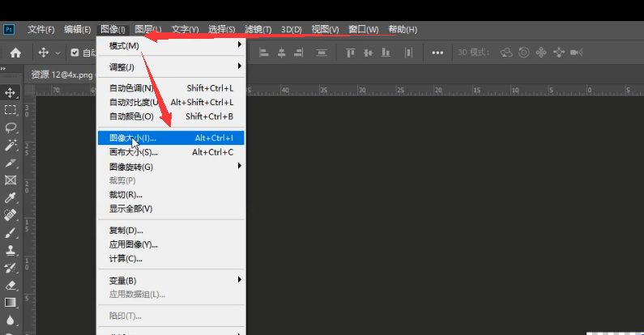Open the Move tool preset dropdown chevron
Image resolution: width=644 pixels, height=335 pixels.
tap(58, 53)
